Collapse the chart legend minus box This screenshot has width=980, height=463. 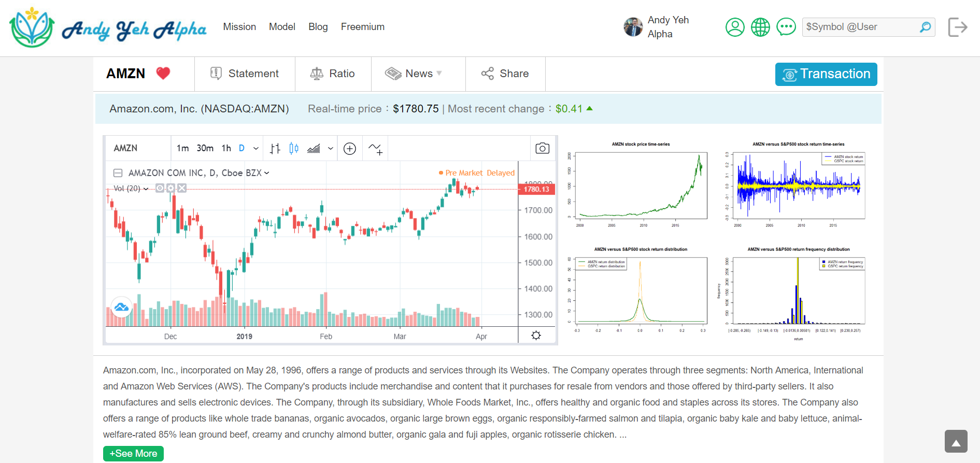(118, 173)
